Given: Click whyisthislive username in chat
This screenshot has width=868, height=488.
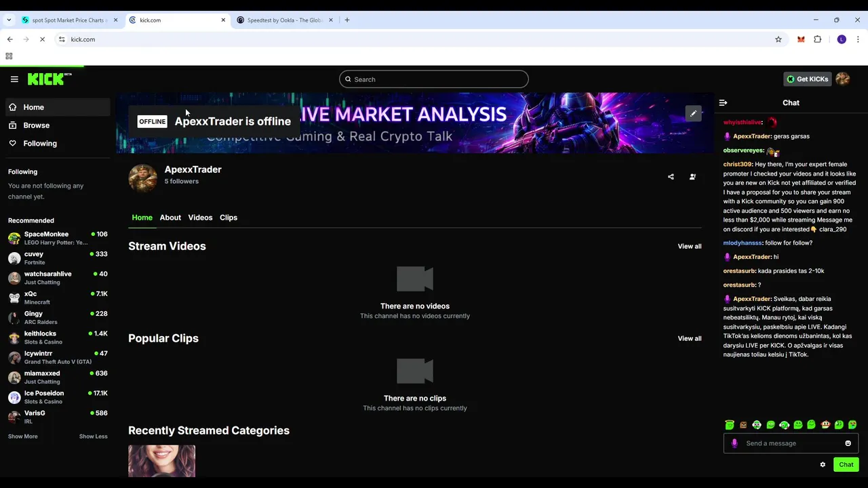Looking at the screenshot, I should coord(743,123).
